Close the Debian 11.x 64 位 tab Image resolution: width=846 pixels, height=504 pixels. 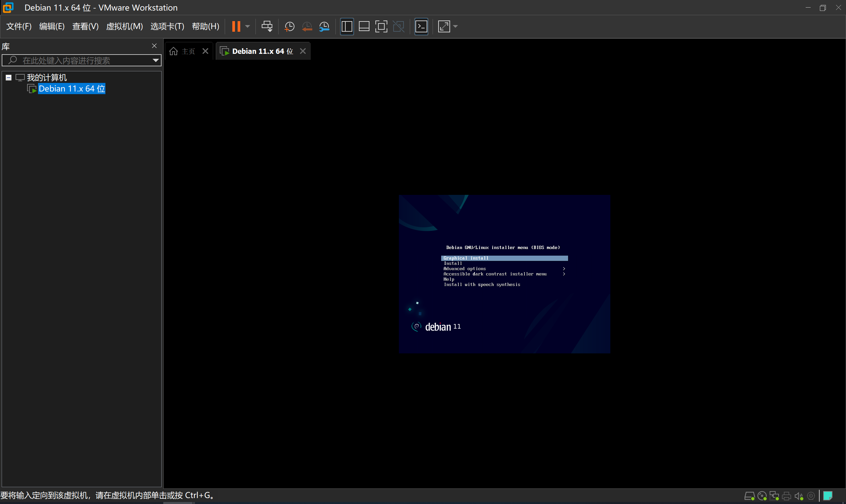coord(303,51)
